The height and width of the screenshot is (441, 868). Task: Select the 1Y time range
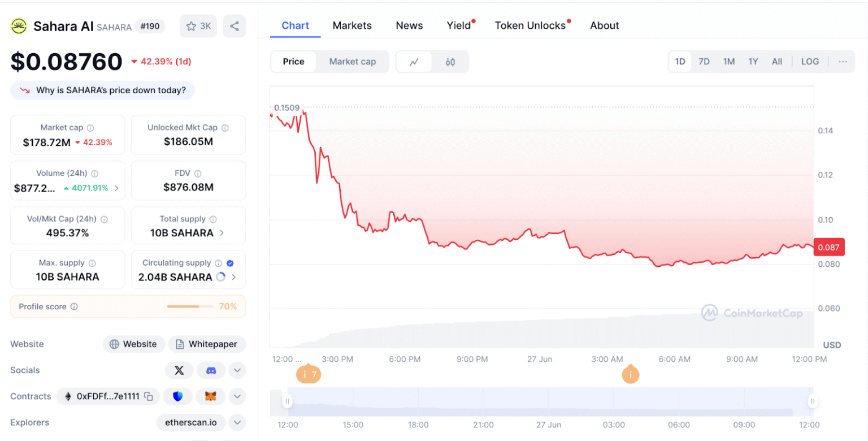point(753,62)
